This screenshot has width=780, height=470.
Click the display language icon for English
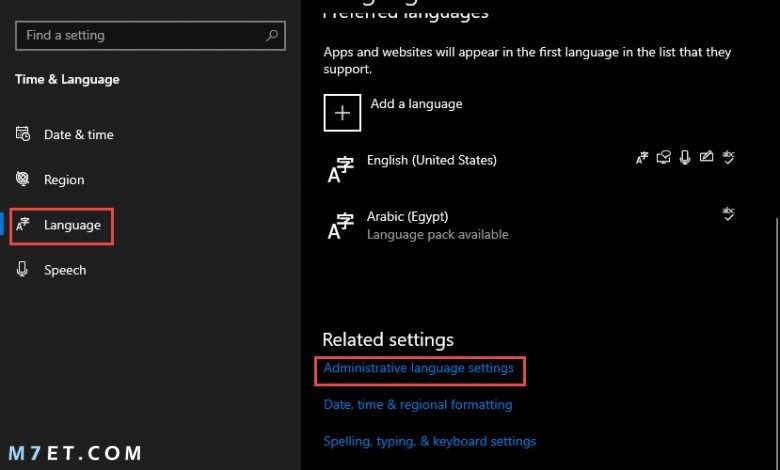tap(642, 158)
